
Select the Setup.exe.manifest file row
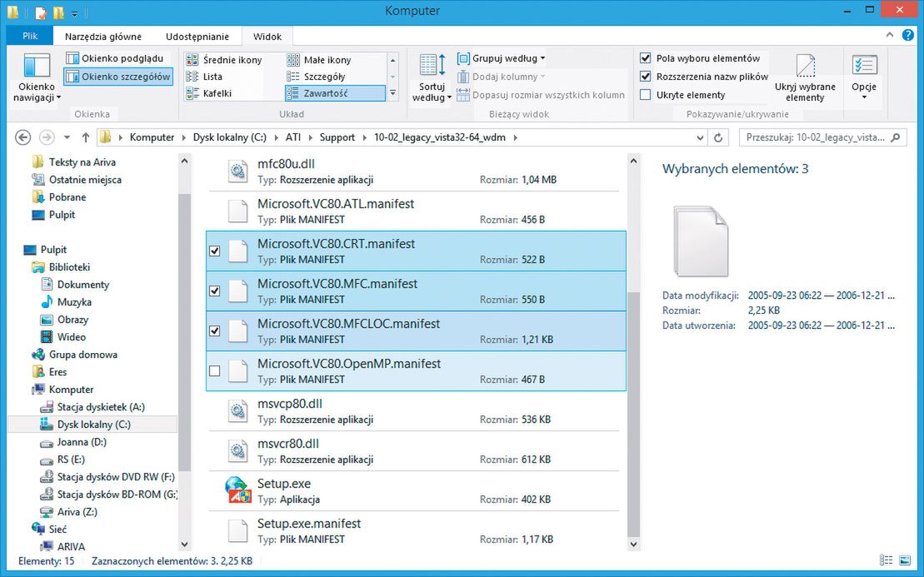414,530
